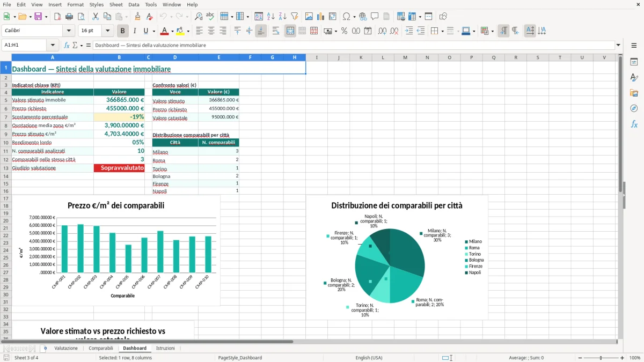Click English (USA) language in status bar
The height and width of the screenshot is (362, 644).
pyautogui.click(x=369, y=358)
